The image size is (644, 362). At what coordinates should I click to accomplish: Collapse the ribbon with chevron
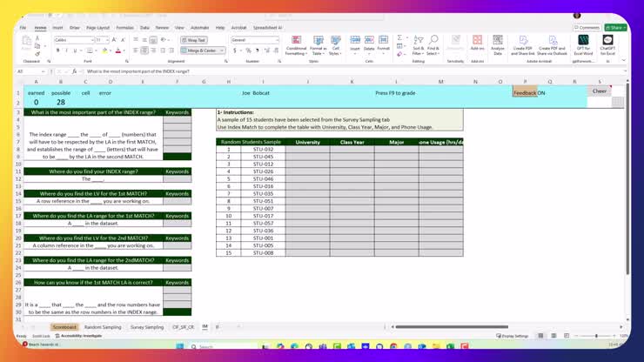pos(624,61)
